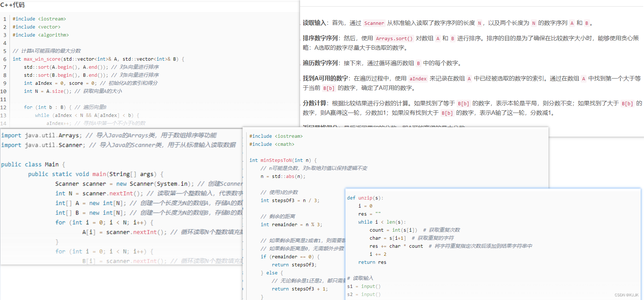Click the 'int stepsOf3 = n / 3;' line
Image resolution: width=644 pixels, height=300 pixels.
(x=290, y=200)
